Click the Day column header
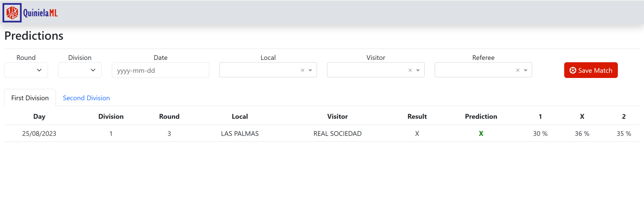The width and height of the screenshot is (644, 215). click(x=39, y=117)
